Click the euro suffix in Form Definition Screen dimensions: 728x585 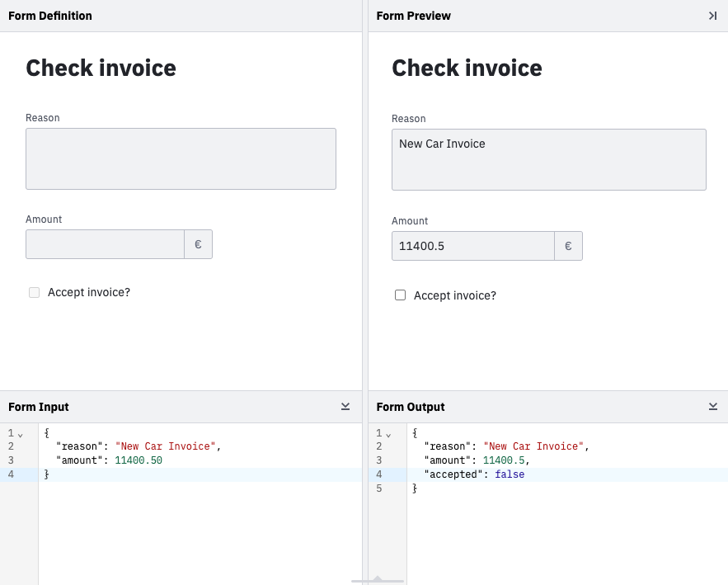pos(198,244)
